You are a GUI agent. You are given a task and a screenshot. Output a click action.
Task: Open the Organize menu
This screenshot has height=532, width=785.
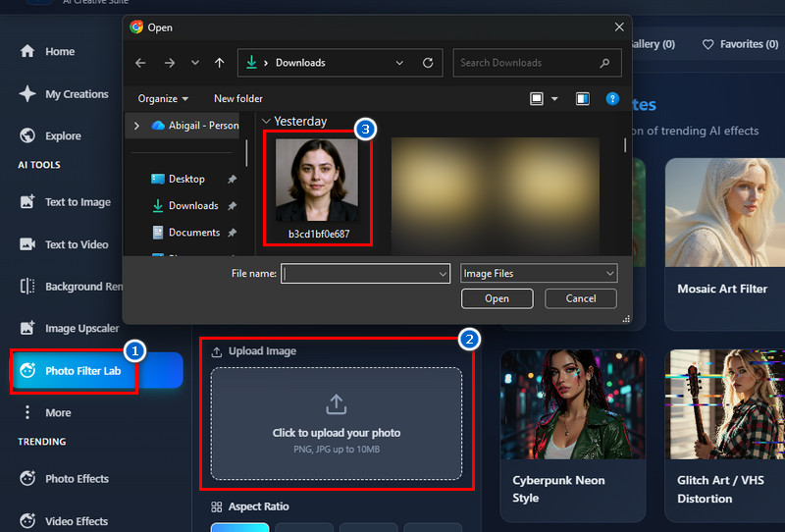[163, 99]
